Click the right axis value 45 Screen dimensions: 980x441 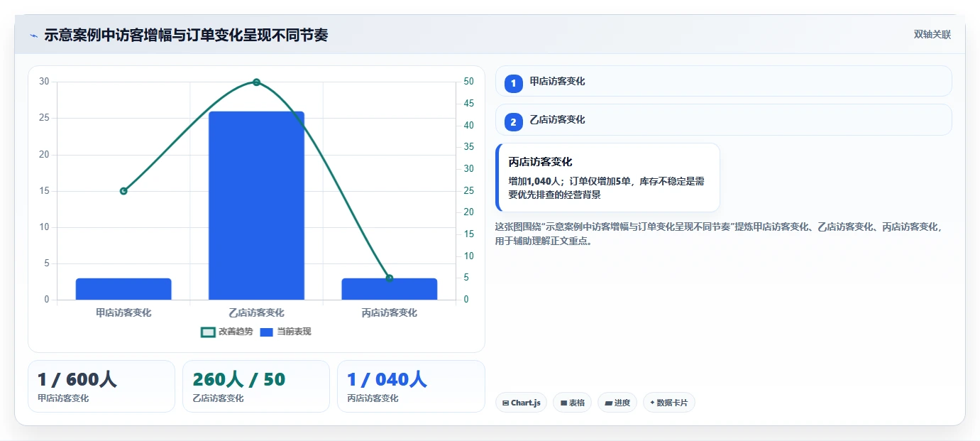pos(469,104)
